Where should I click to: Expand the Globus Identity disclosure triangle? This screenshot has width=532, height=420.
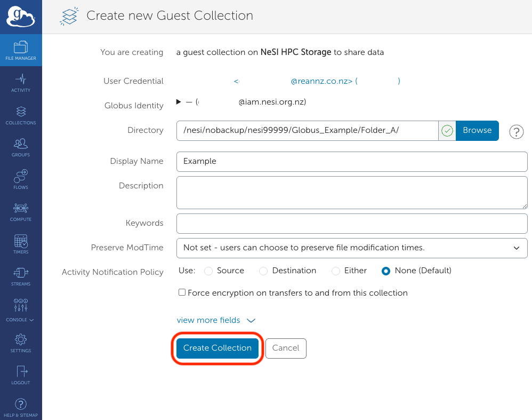click(x=178, y=101)
